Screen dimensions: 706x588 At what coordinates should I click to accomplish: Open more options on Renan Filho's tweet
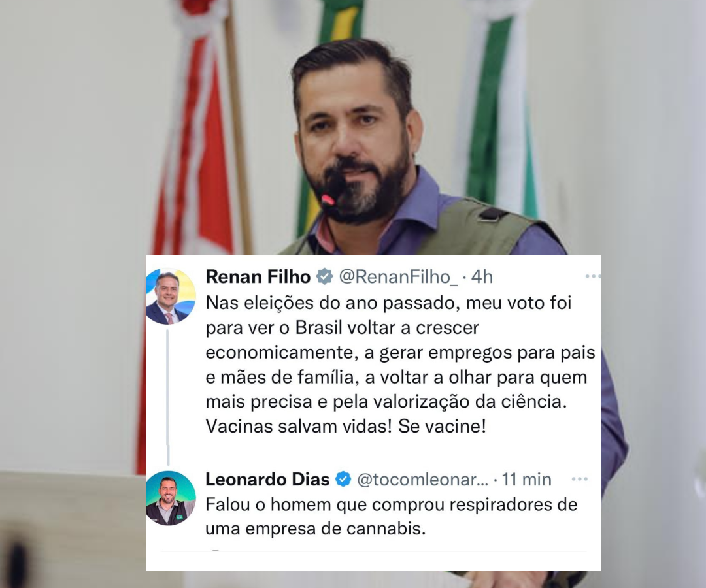coord(592,276)
